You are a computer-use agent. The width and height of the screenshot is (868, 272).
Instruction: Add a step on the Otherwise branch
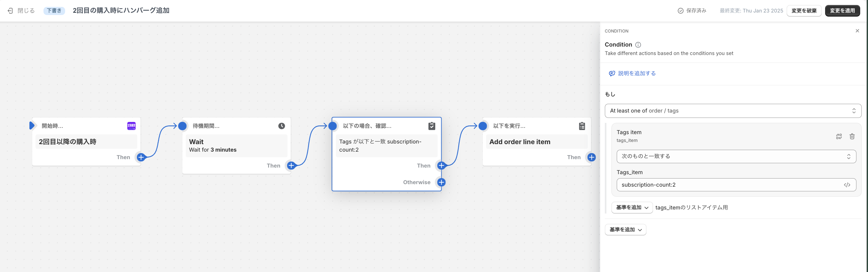click(442, 182)
